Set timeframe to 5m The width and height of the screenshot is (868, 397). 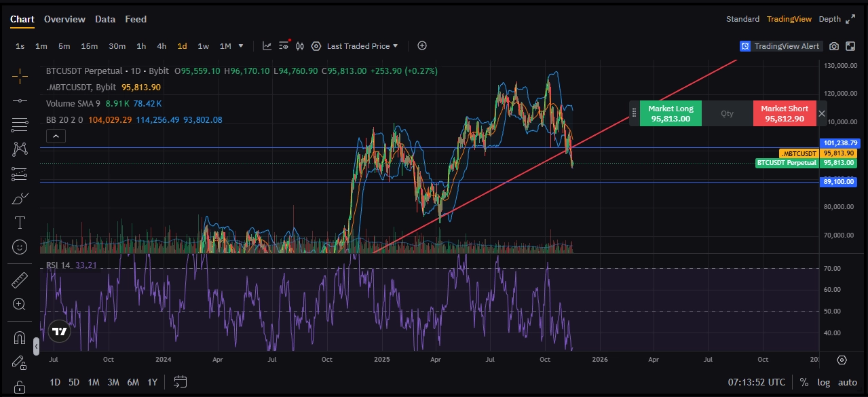point(64,46)
